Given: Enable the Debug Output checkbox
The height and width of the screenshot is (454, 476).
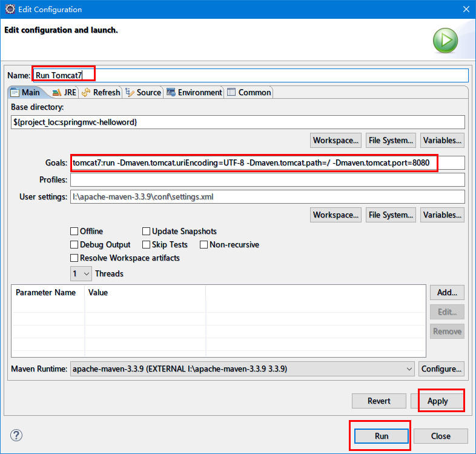Looking at the screenshot, I should [x=74, y=245].
